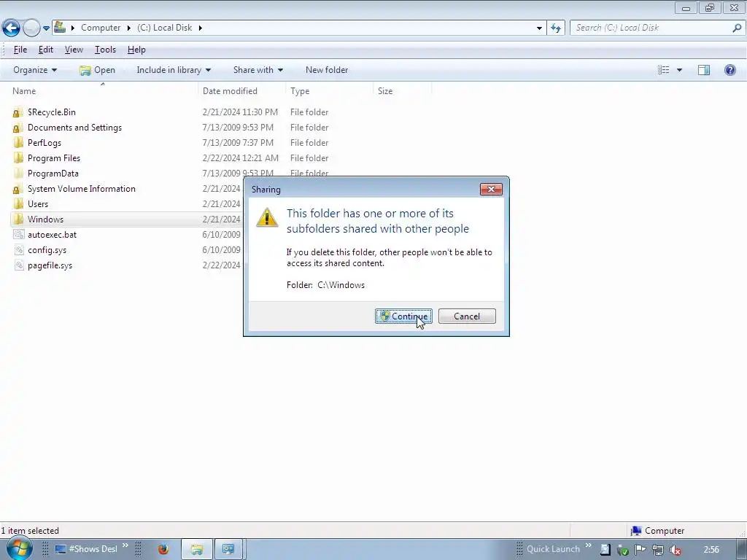
Task: Click the PerfLogs folder icon
Action: coord(18,143)
